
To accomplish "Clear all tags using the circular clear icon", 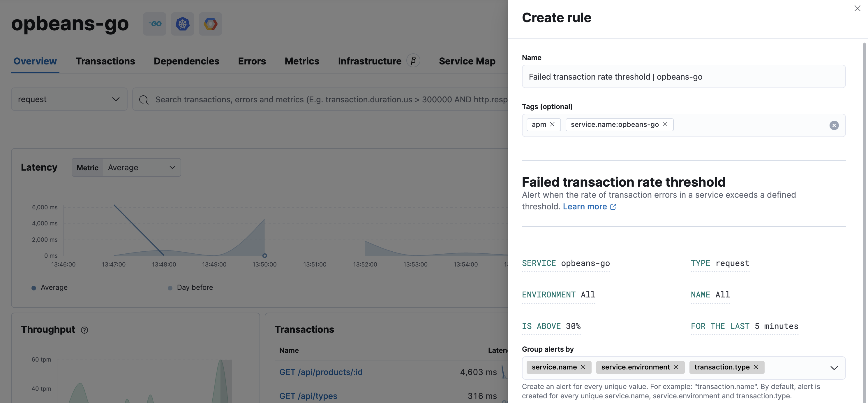I will tap(834, 125).
